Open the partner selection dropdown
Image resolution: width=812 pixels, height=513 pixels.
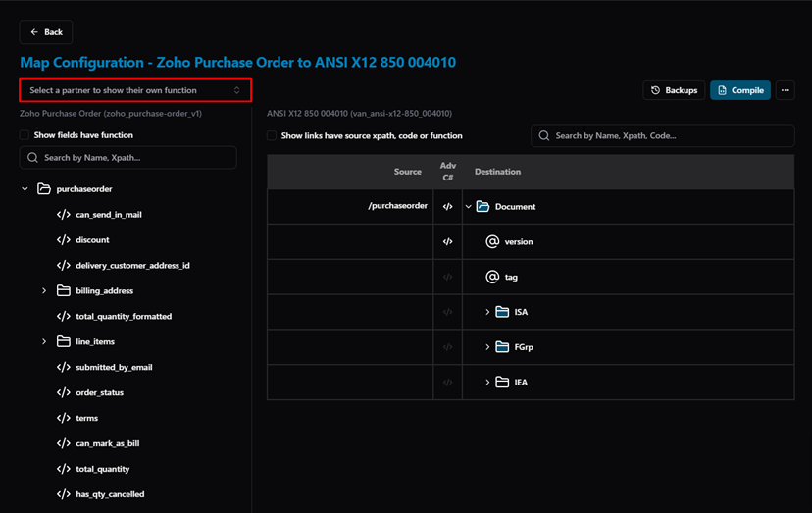pyautogui.click(x=135, y=90)
